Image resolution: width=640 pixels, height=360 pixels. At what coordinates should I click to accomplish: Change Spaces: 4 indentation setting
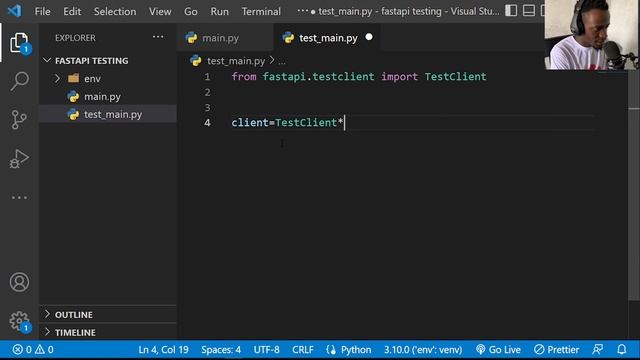tap(221, 350)
